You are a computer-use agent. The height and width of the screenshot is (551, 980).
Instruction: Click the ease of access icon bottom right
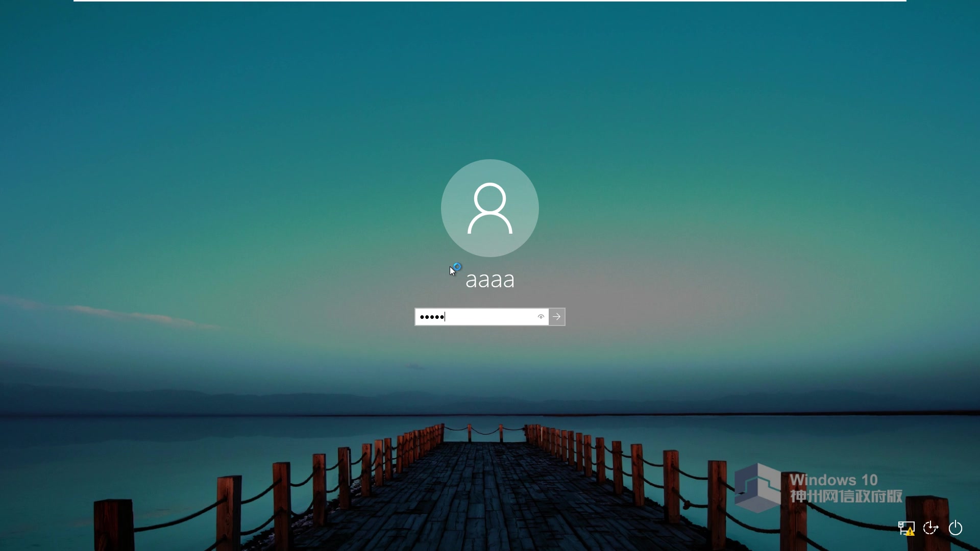[x=931, y=528]
